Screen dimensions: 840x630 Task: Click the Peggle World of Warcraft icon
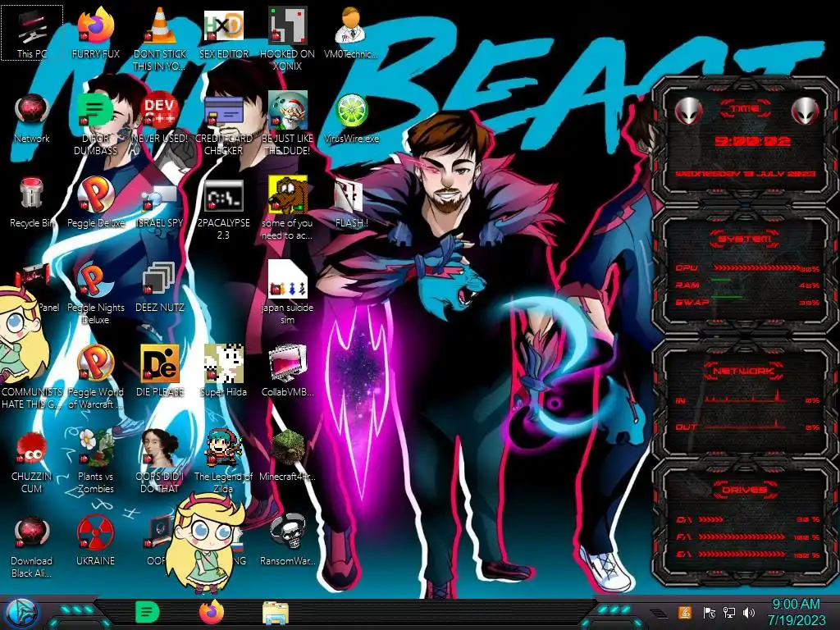[96, 377]
